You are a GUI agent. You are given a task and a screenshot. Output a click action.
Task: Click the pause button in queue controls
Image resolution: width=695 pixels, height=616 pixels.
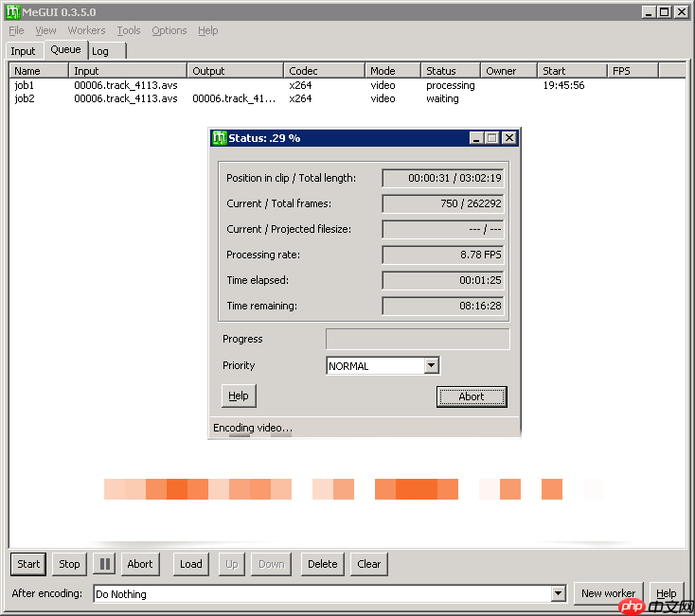coord(104,564)
